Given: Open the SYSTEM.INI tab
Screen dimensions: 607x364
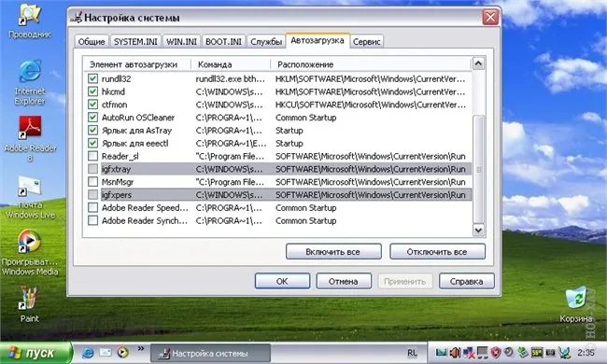Looking at the screenshot, I should coord(135,41).
